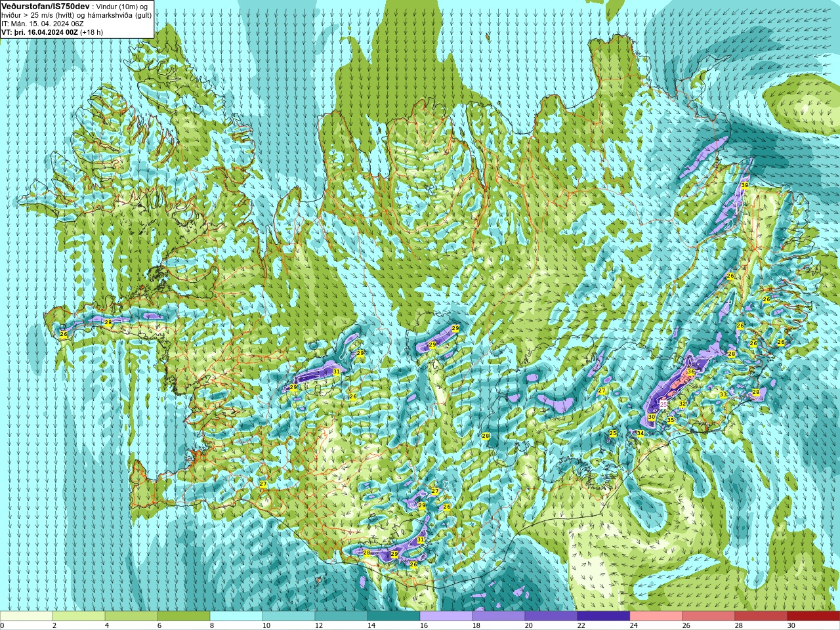Click the number 16 under the legend scale
Viewport: 840px width, 630px height.
423,626
